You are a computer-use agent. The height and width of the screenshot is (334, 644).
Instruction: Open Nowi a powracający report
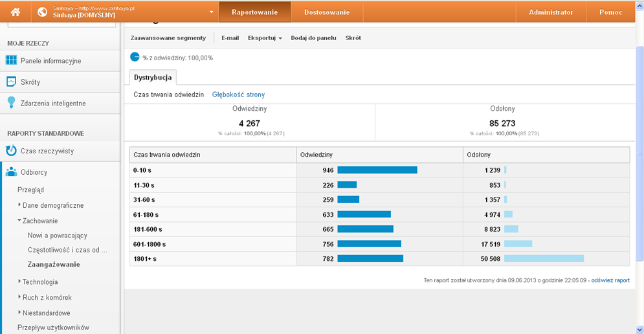tap(58, 236)
